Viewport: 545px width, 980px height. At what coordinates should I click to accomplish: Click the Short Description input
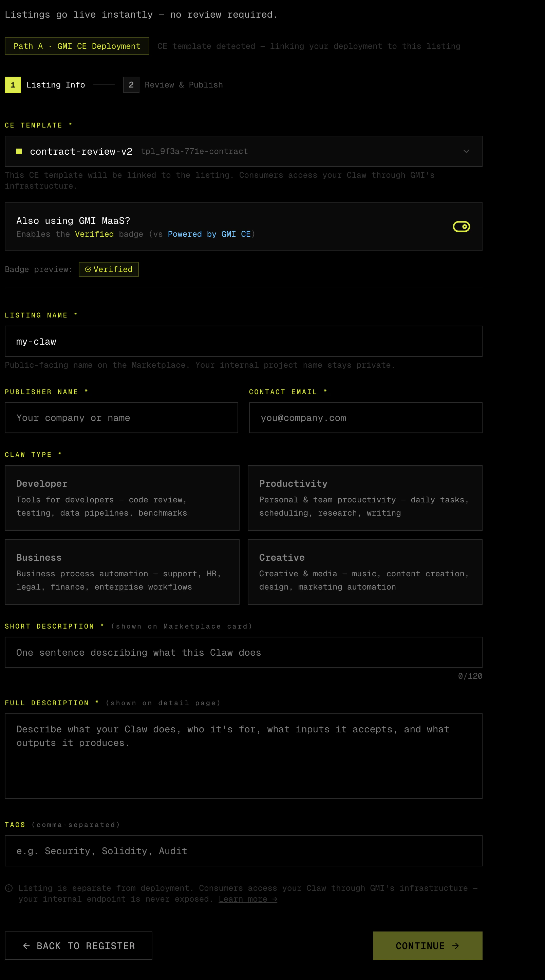tap(244, 652)
